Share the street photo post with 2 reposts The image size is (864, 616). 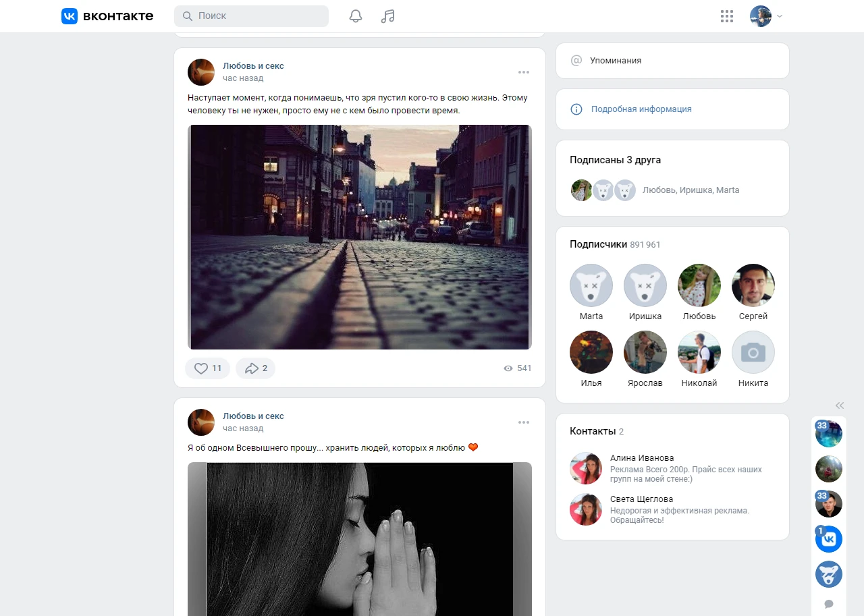(x=256, y=368)
